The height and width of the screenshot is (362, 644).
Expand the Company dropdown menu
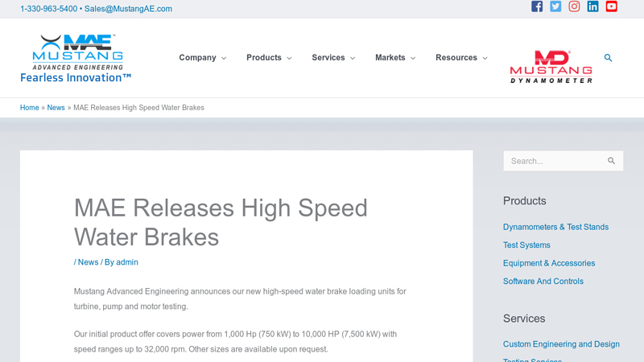[202, 58]
